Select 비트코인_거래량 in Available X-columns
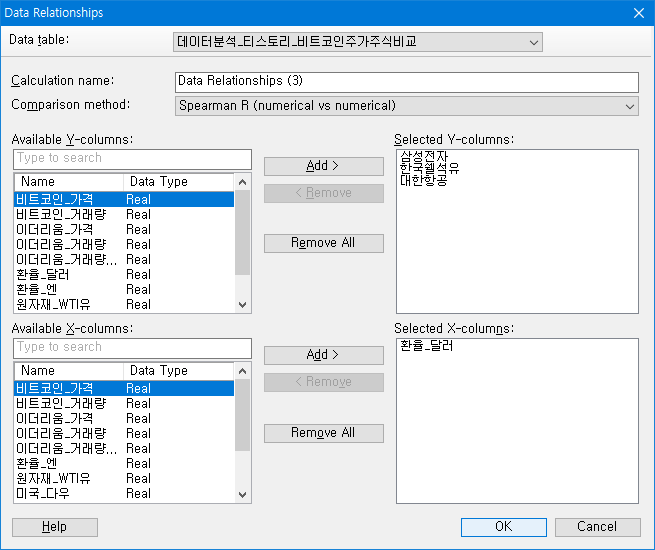This screenshot has width=655, height=550. pyautogui.click(x=124, y=404)
